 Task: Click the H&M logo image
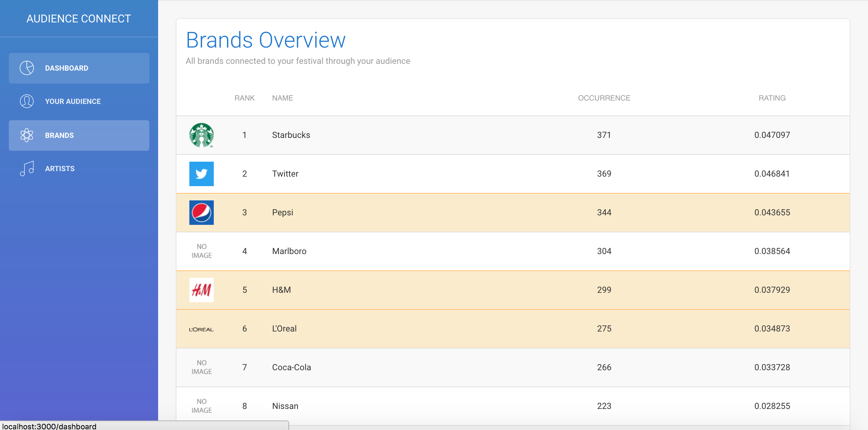[201, 290]
